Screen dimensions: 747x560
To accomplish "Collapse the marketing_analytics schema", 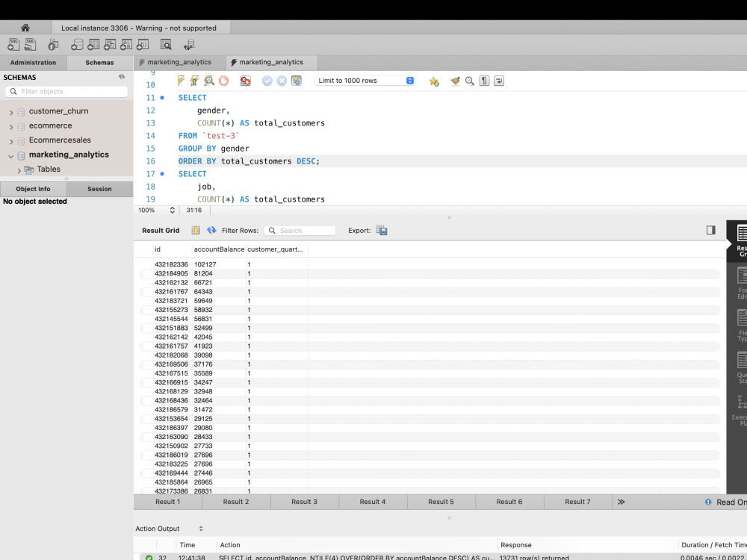I will click(x=11, y=156).
